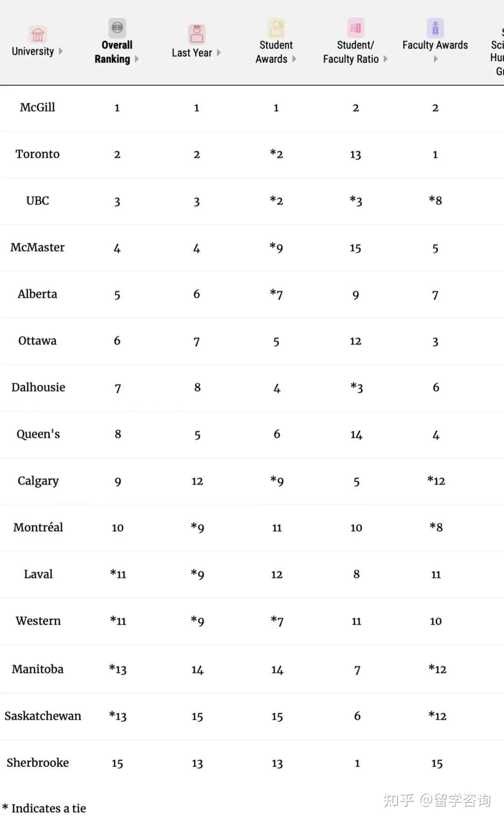Select the Saskatchewan university name
This screenshot has width=504, height=821.
(x=43, y=716)
